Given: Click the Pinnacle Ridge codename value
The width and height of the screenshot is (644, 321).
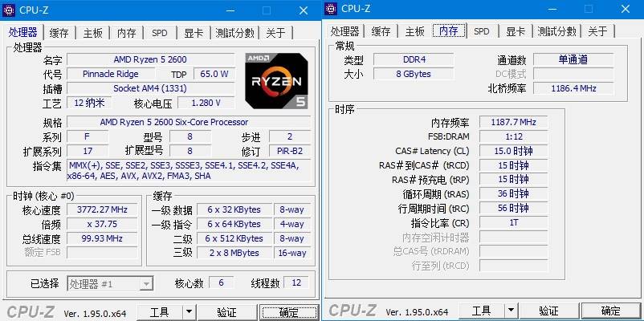Looking at the screenshot, I should click(111, 74).
